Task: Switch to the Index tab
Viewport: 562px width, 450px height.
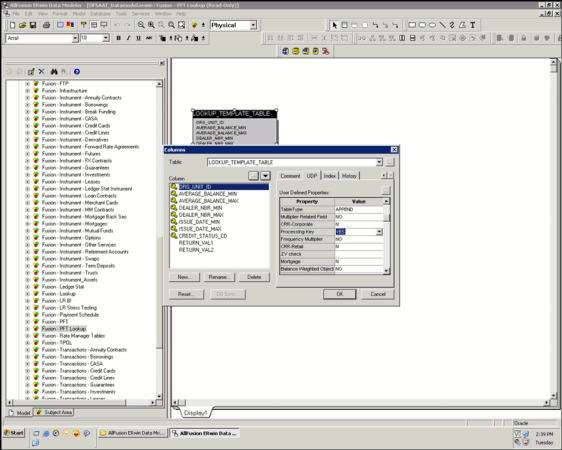Action: [x=329, y=176]
